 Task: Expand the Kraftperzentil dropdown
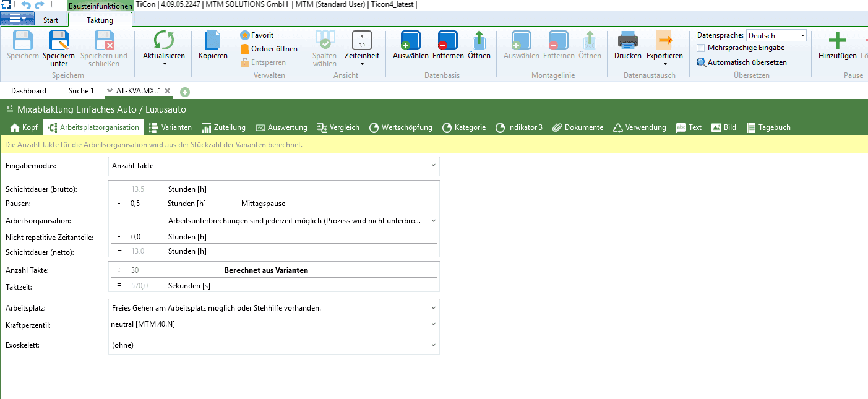click(432, 324)
